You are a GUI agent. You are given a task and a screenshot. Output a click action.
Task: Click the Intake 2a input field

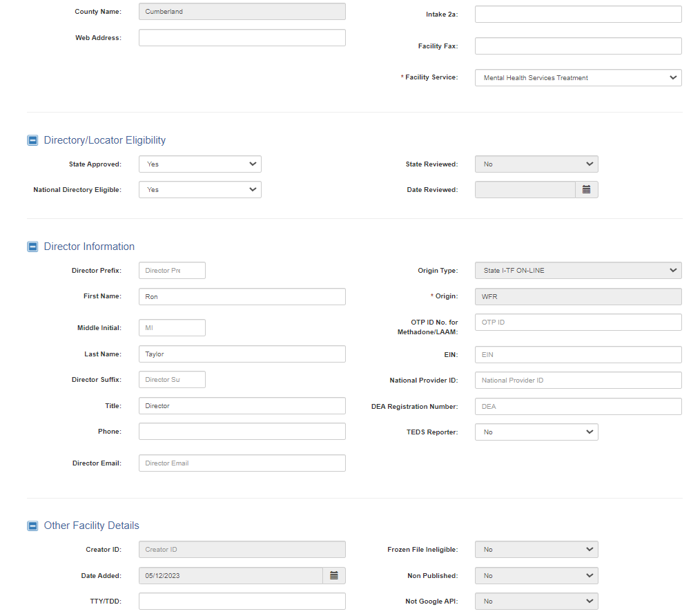[x=578, y=14]
